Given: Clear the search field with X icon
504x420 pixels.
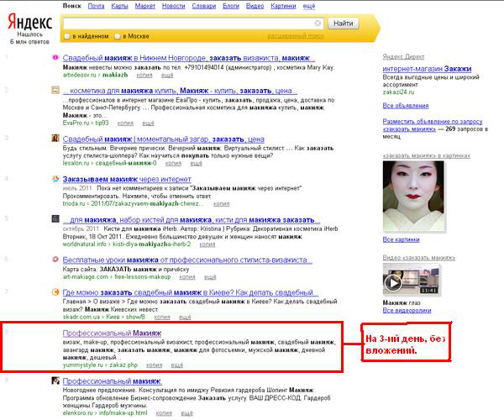Looking at the screenshot, I should coord(318,24).
